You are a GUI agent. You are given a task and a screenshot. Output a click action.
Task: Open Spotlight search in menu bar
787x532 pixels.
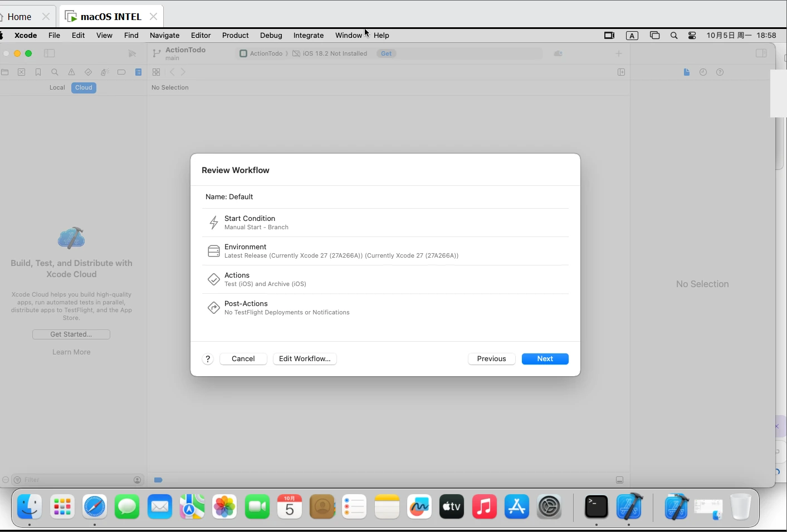click(674, 36)
